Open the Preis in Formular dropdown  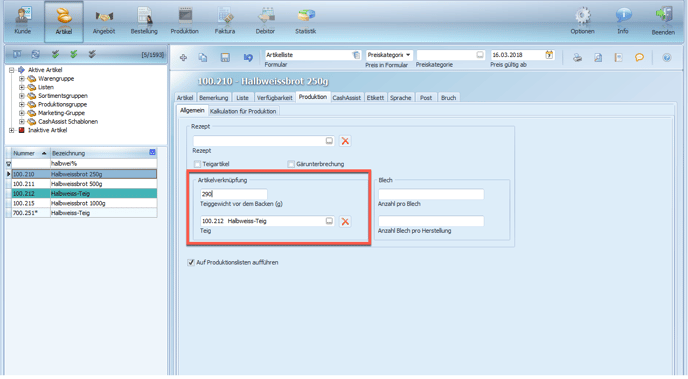(408, 55)
